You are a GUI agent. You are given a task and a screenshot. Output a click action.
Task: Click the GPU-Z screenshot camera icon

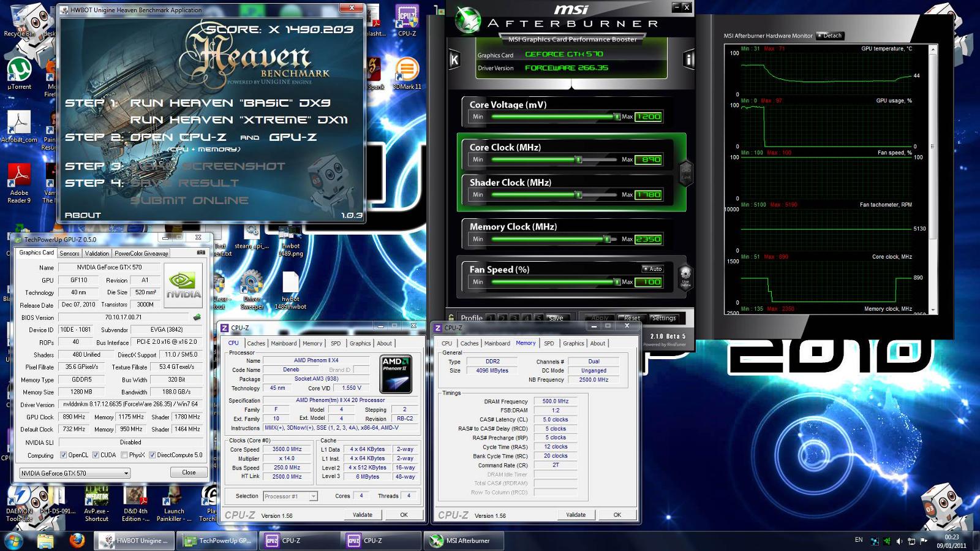[x=201, y=253]
